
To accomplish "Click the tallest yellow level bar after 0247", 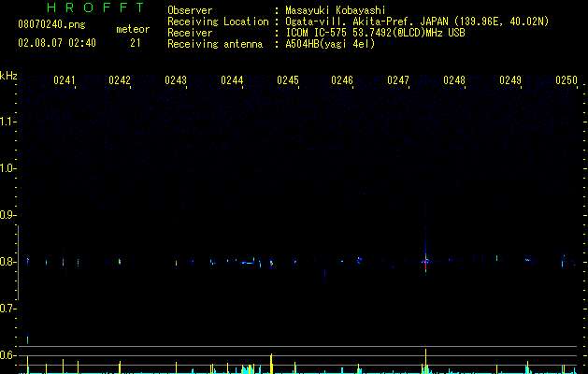I will 425,361.
